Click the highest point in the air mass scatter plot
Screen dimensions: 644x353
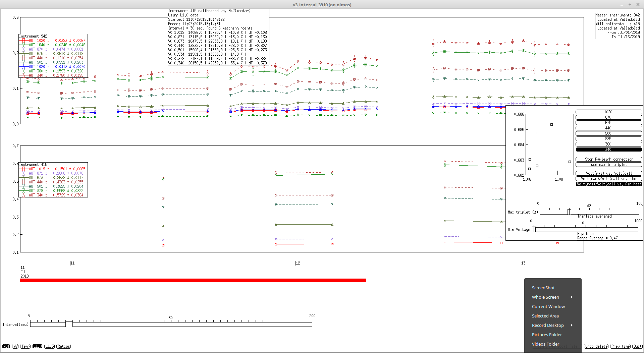pos(551,125)
